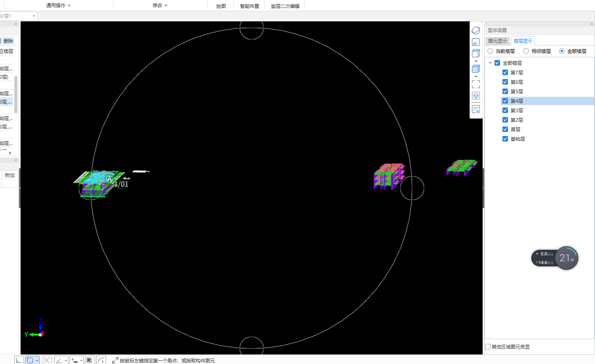
Task: Open the 智能布置 ribbon group
Action: click(x=250, y=6)
